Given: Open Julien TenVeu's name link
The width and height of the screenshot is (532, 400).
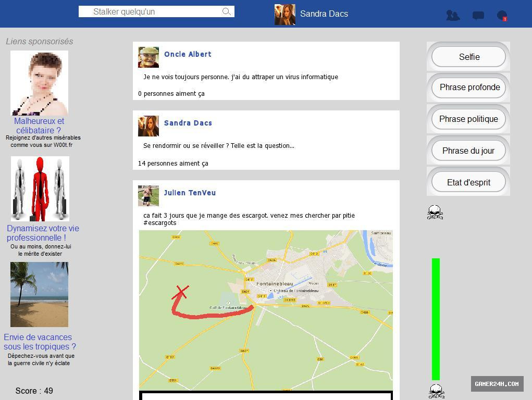Looking at the screenshot, I should [x=190, y=193].
